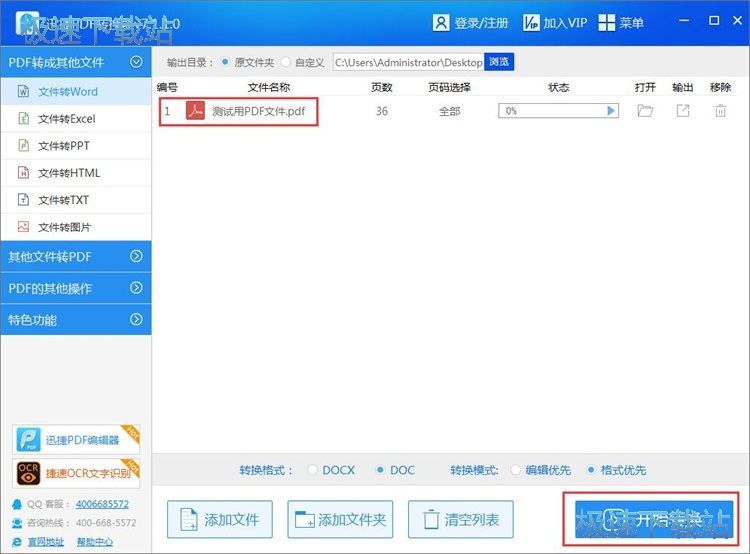Open the 菜单 grid menu icon
Image resolution: width=750 pixels, height=554 pixels.
(607, 22)
